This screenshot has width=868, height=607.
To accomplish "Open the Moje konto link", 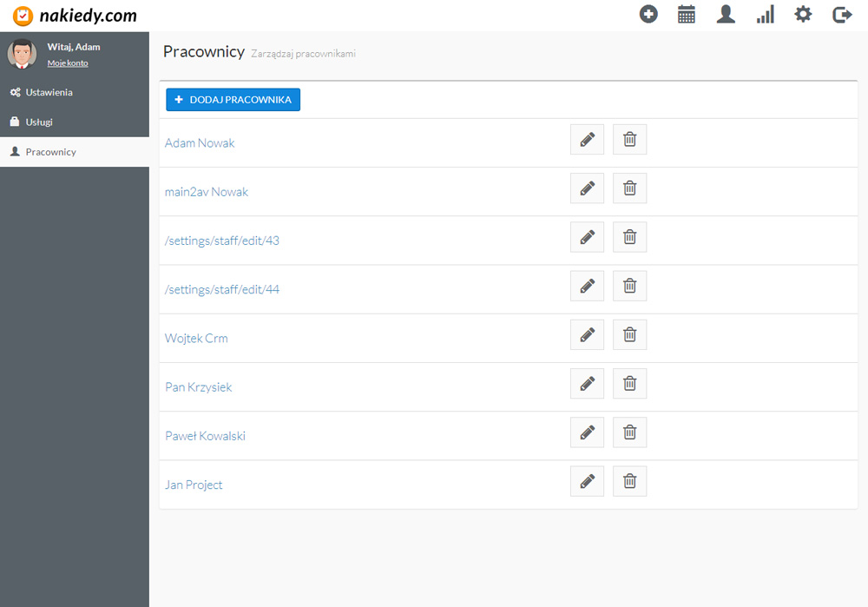I will click(x=68, y=63).
